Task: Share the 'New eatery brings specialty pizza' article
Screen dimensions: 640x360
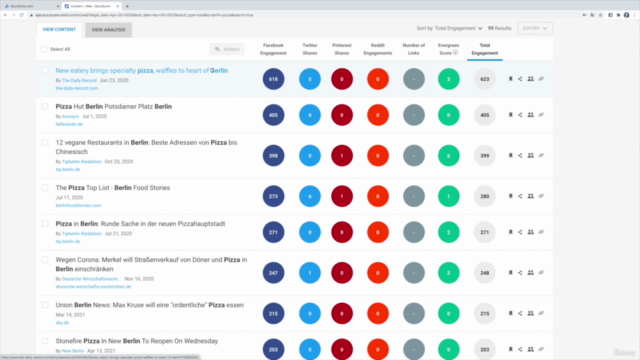Action: [x=520, y=79]
